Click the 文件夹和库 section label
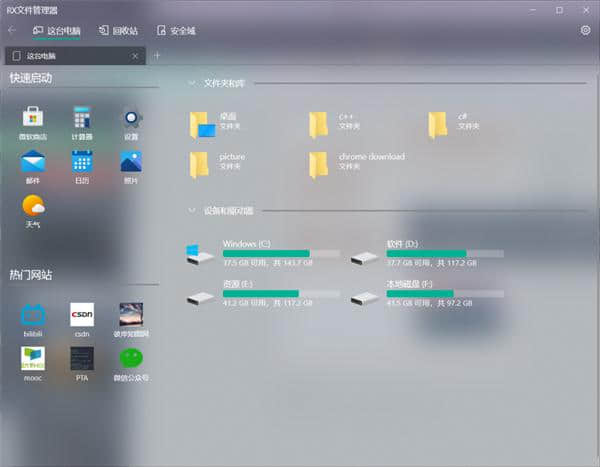This screenshot has height=467, width=600. [224, 83]
